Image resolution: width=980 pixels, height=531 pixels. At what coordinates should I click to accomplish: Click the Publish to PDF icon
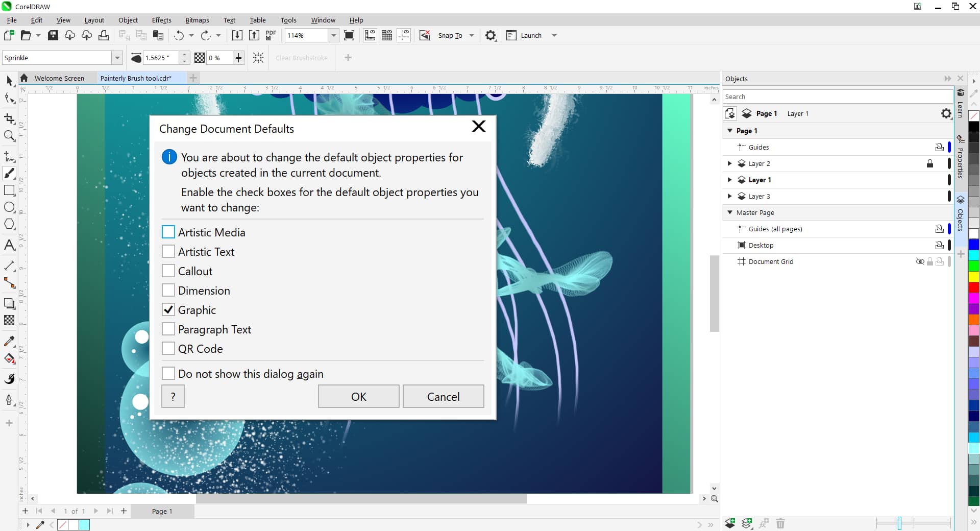pyautogui.click(x=271, y=35)
